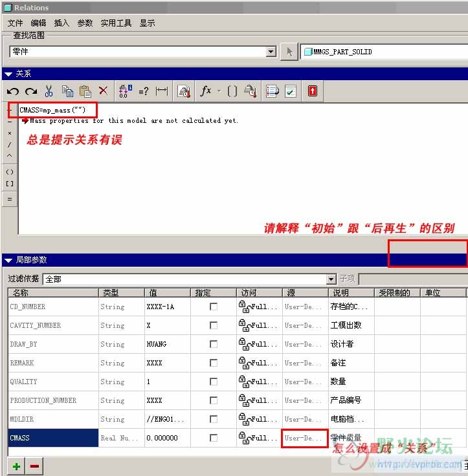
Task: Open access dropdown for MDLDIR row
Action: pos(259,419)
